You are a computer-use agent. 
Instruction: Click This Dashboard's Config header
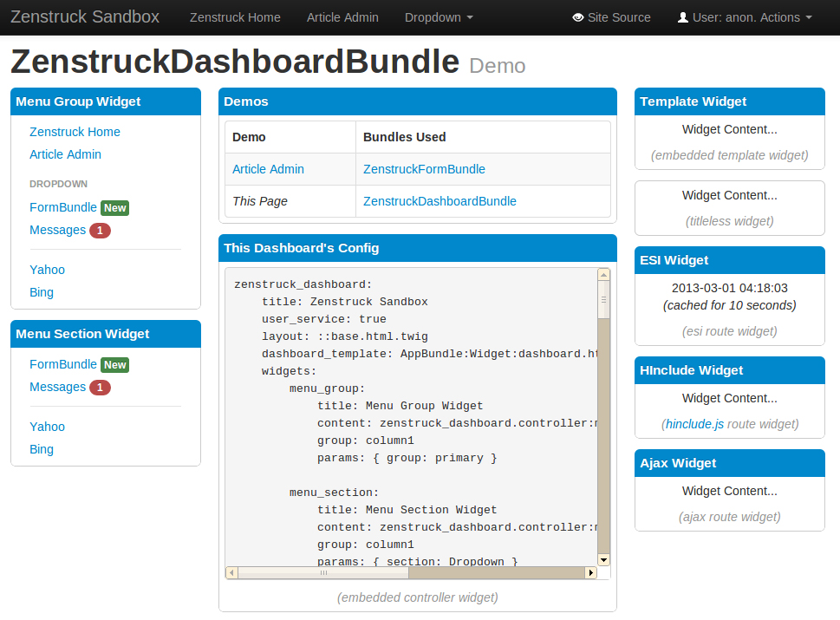click(417, 248)
